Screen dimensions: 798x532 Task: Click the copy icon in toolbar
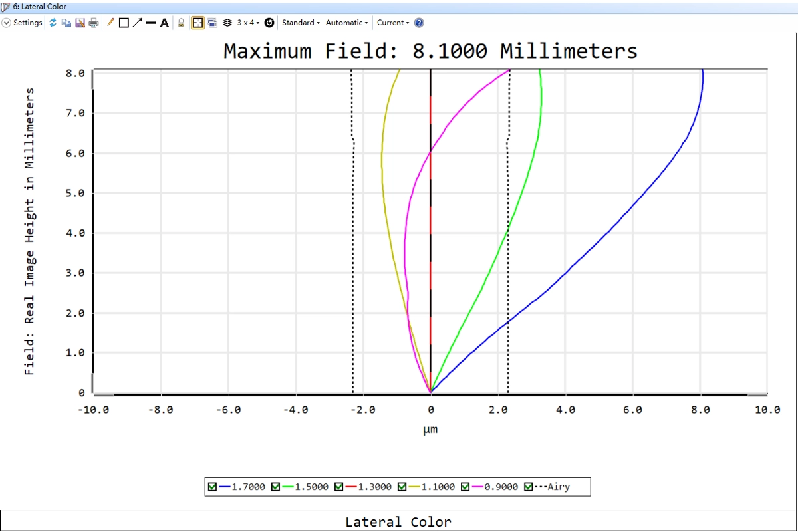[66, 23]
